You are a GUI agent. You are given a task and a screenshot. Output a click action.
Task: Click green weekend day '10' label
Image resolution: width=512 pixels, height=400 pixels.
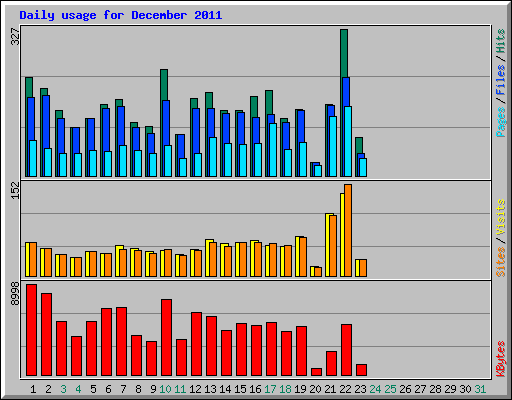(x=165, y=389)
